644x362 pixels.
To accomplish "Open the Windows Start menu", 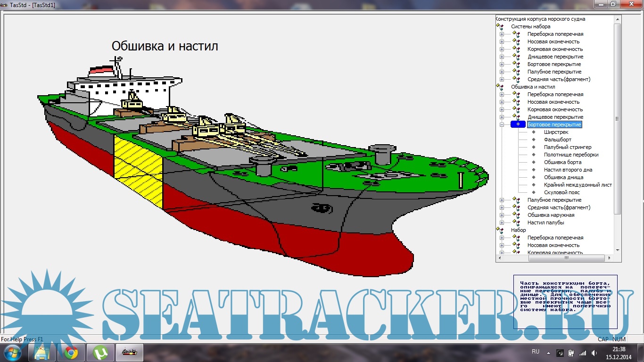I will (x=13, y=353).
